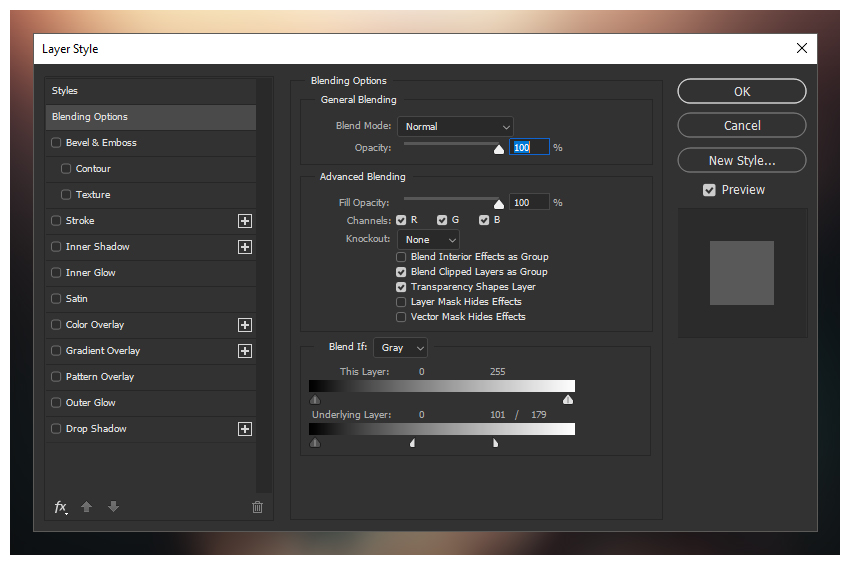
Task: Open the Outer Glow settings row
Action: coord(151,403)
